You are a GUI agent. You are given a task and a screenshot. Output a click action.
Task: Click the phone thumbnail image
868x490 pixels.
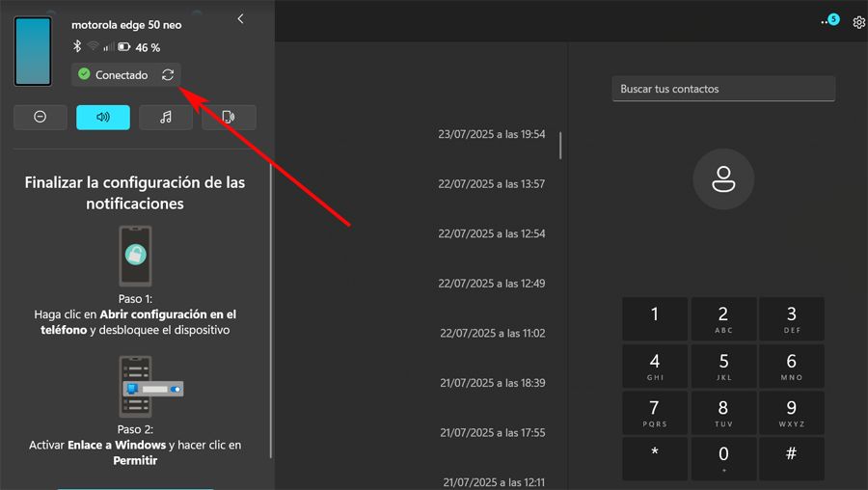[33, 51]
